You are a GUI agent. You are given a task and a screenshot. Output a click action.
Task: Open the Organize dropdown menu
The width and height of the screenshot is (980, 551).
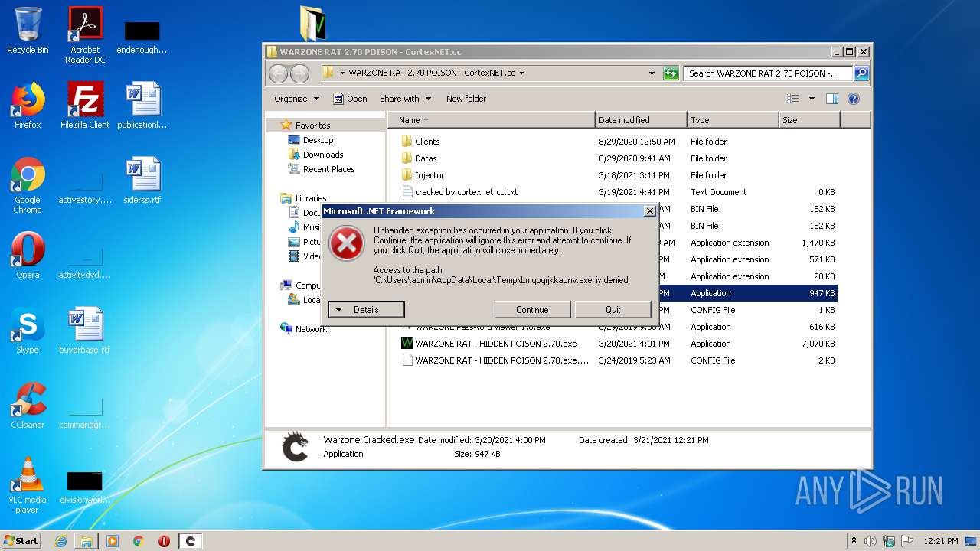click(x=296, y=99)
